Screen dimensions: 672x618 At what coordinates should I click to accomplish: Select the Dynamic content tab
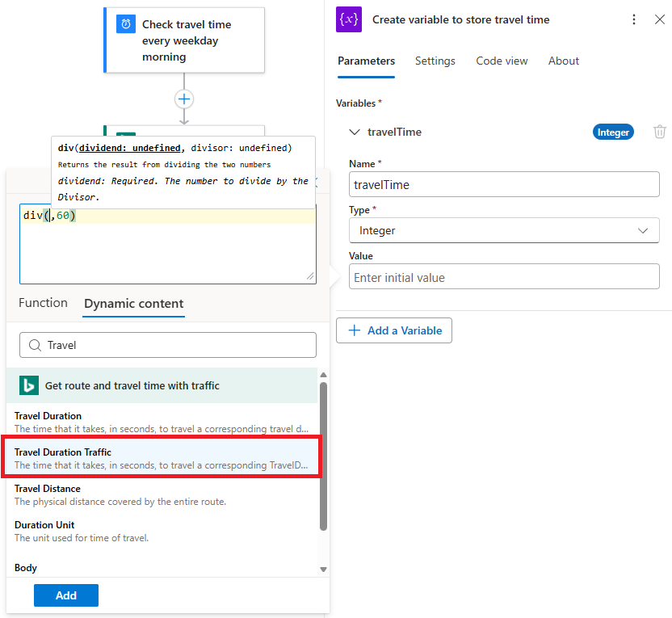click(x=134, y=304)
